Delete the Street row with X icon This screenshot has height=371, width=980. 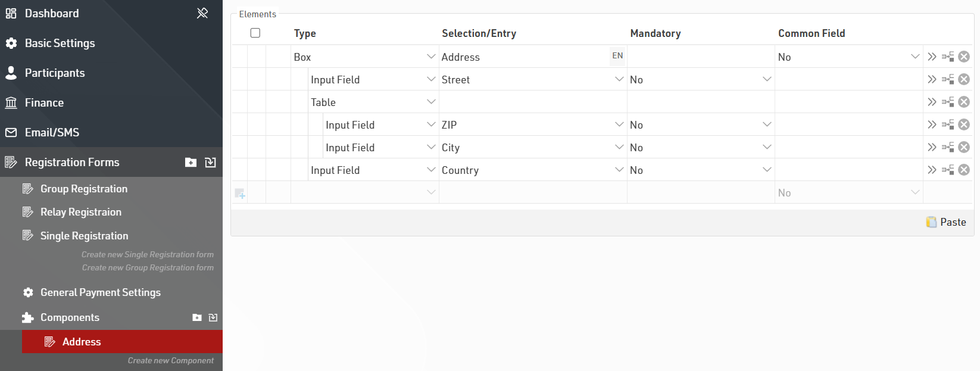point(964,79)
